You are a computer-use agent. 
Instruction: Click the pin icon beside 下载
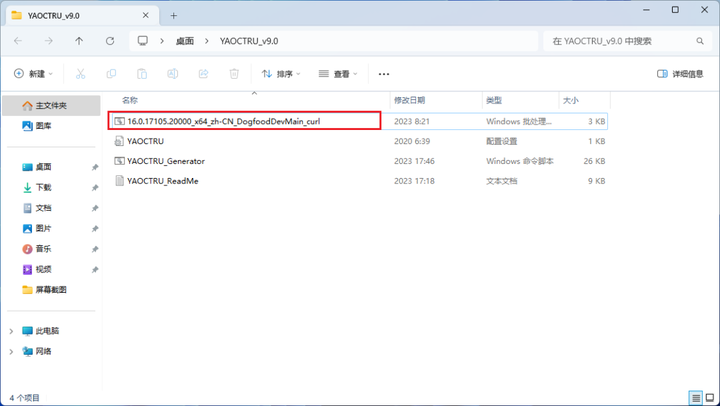95,188
